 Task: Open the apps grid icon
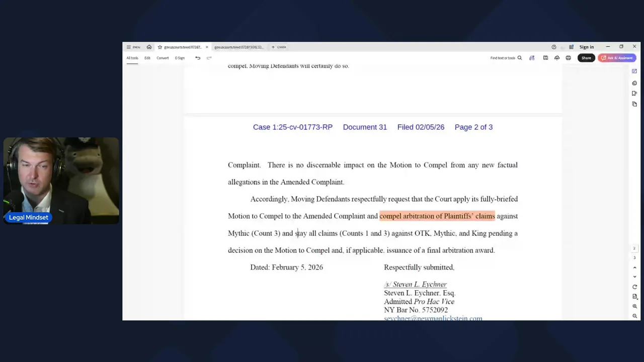pos(571,47)
